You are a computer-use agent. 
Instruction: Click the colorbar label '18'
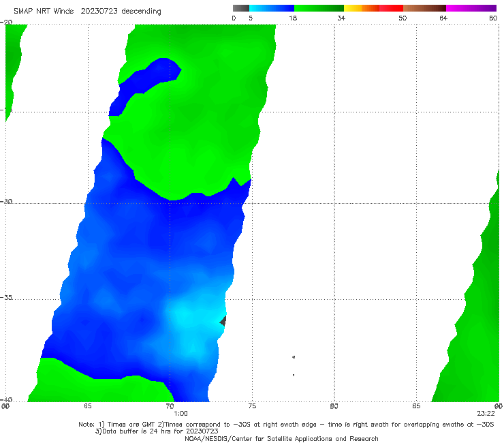click(293, 18)
